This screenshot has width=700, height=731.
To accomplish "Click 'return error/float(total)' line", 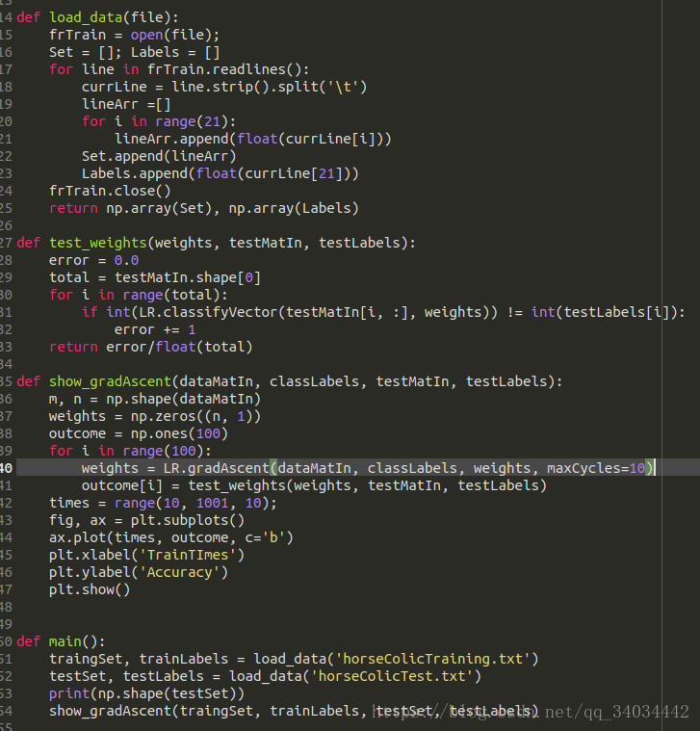I will click(150, 347).
